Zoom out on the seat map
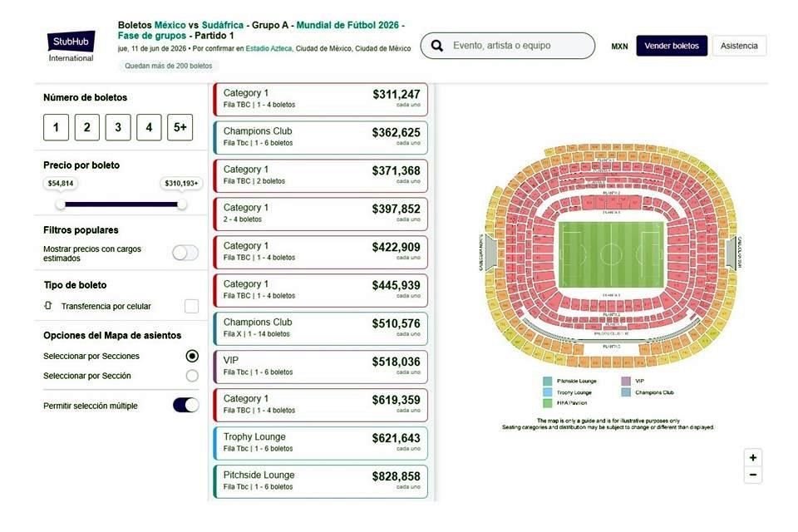The height and width of the screenshot is (532, 798). [753, 475]
